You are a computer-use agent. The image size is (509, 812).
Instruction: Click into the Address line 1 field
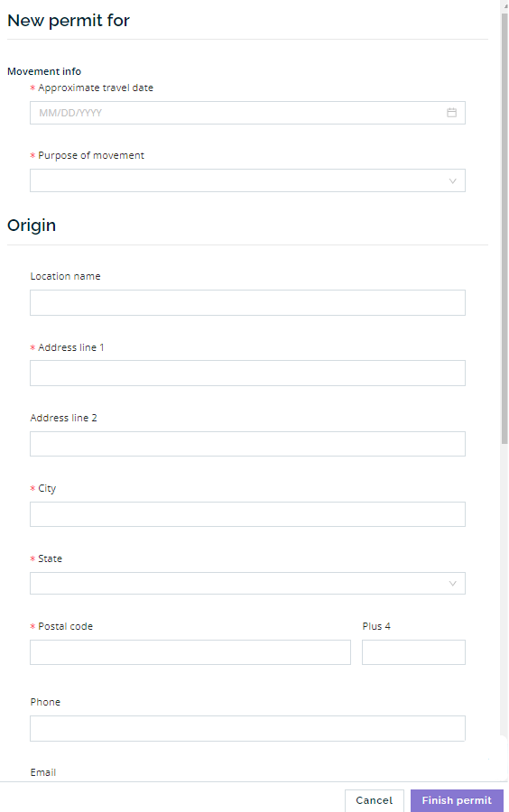pos(247,373)
